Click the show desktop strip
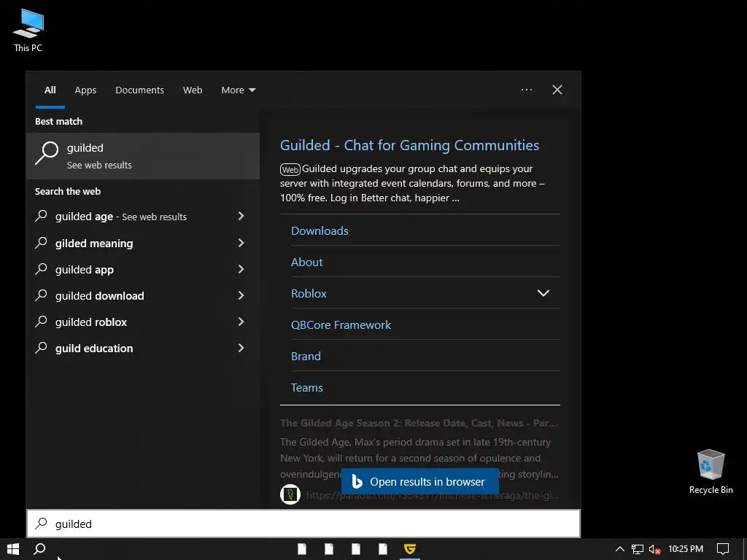 [745, 549]
